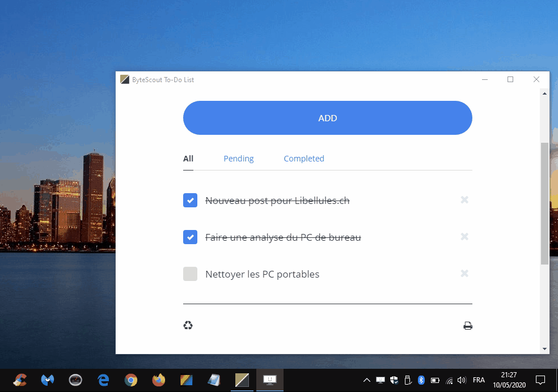The height and width of the screenshot is (392, 558).
Task: Uncheck the 'Faire une analyse du PC de bureau' checkbox
Action: click(x=190, y=237)
